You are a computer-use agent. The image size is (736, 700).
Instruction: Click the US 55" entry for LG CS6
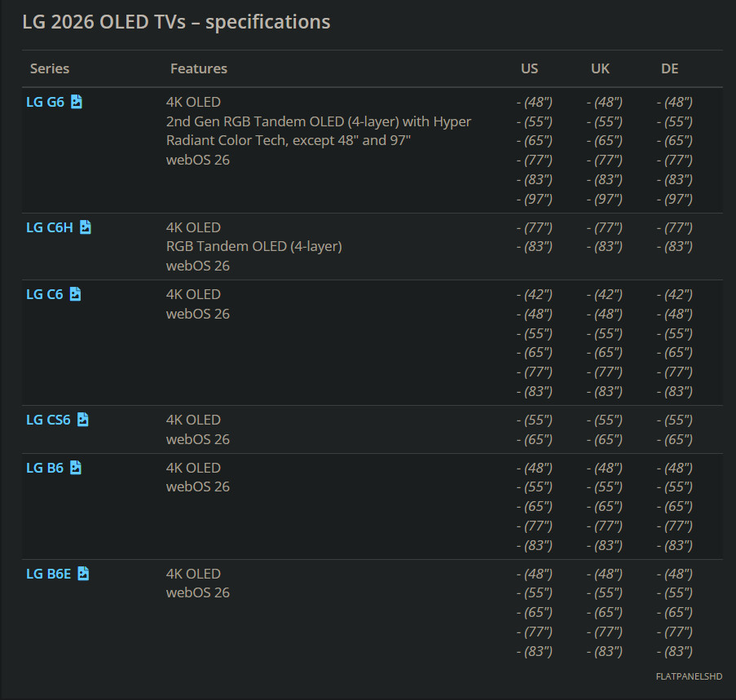(535, 420)
